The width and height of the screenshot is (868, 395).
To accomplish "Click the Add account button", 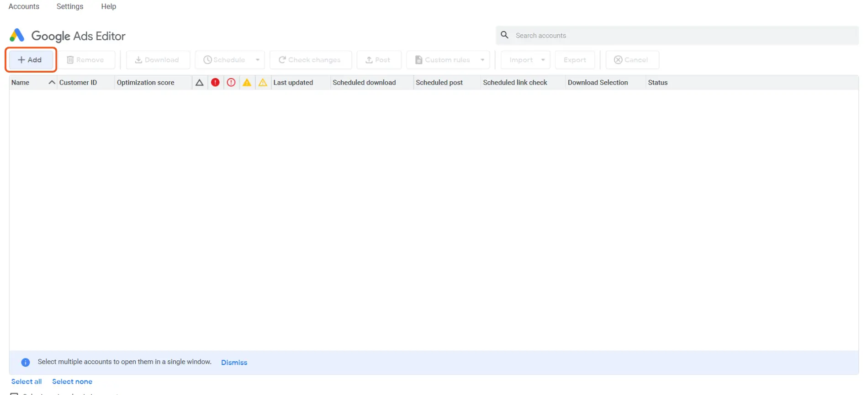I will tap(31, 60).
